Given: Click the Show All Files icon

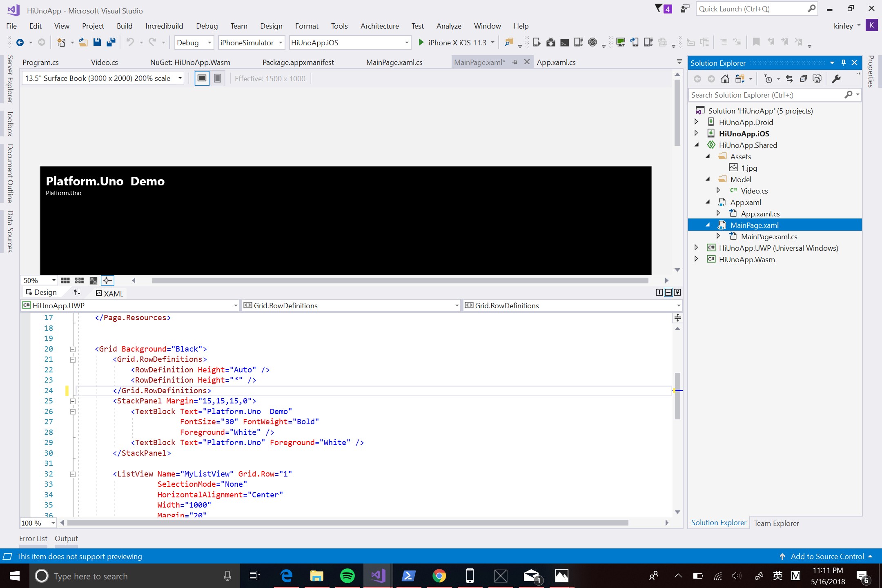Looking at the screenshot, I should coord(817,79).
